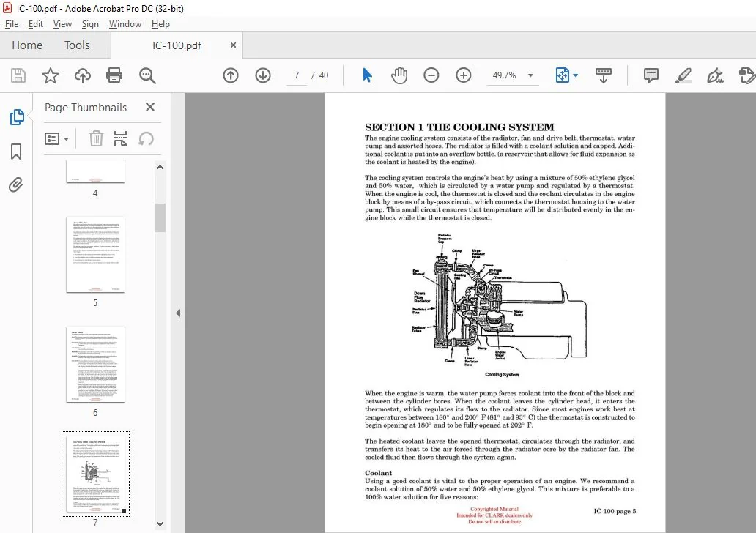Click the Save file icon

(18, 75)
